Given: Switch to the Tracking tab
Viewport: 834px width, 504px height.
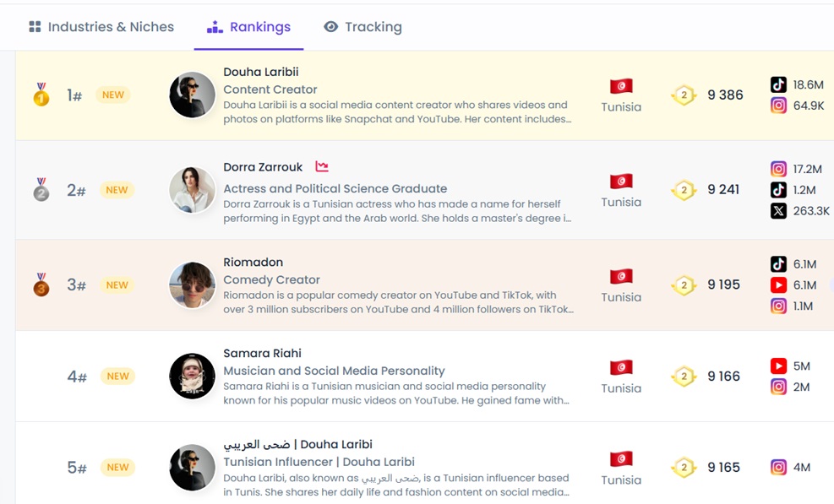Looking at the screenshot, I should click(362, 27).
